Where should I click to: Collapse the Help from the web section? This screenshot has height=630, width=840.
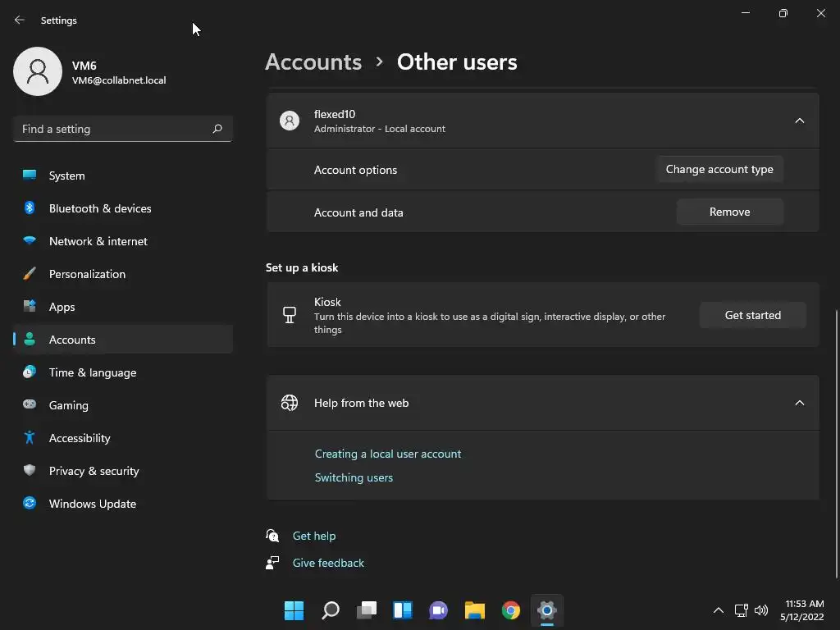click(x=799, y=403)
